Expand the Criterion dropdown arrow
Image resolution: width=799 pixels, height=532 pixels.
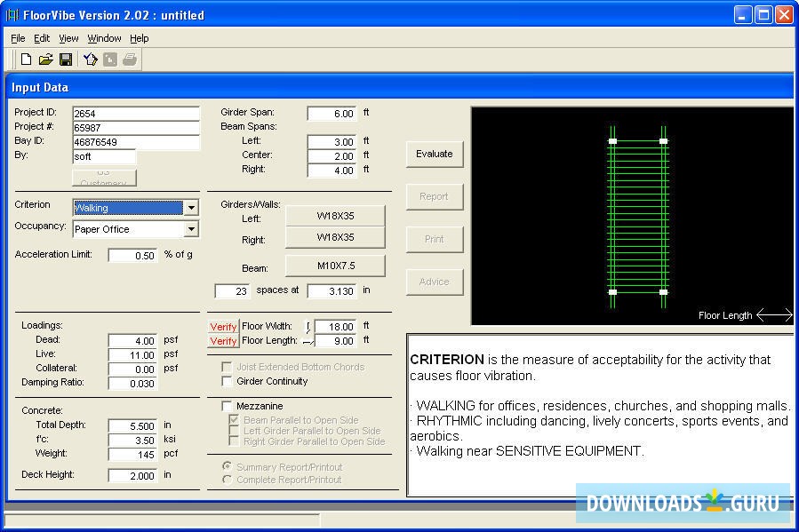point(190,208)
